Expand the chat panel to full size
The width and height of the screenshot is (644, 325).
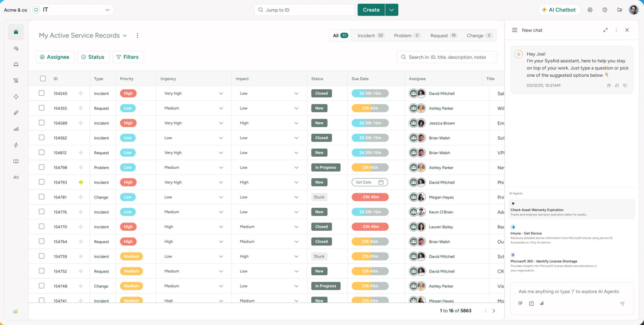pyautogui.click(x=605, y=30)
